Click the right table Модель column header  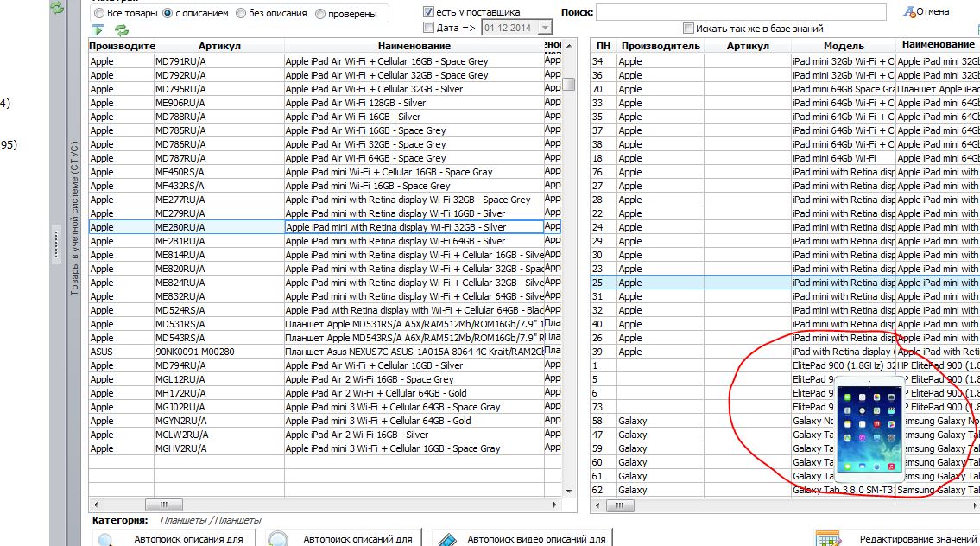(843, 46)
